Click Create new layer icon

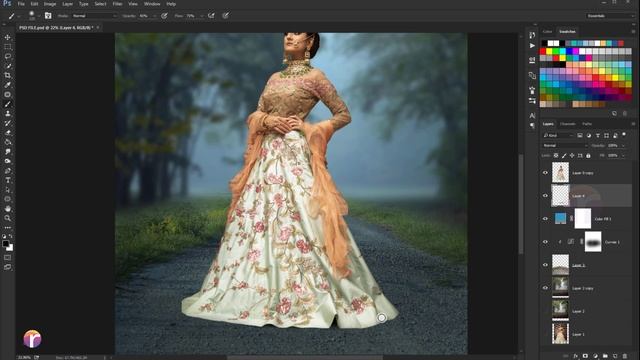pos(615,356)
